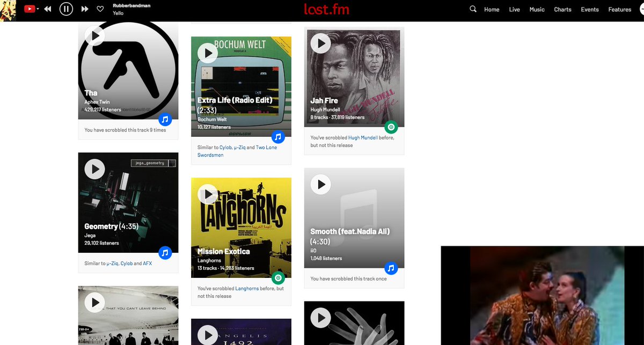The height and width of the screenshot is (345, 644).
Task: Open the Charts menu item
Action: coord(562,10)
